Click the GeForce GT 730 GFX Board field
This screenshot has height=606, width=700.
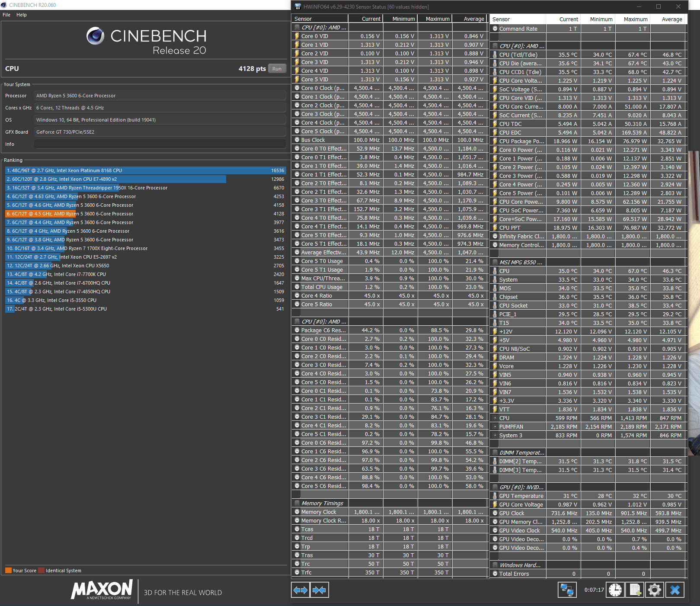[x=160, y=132]
